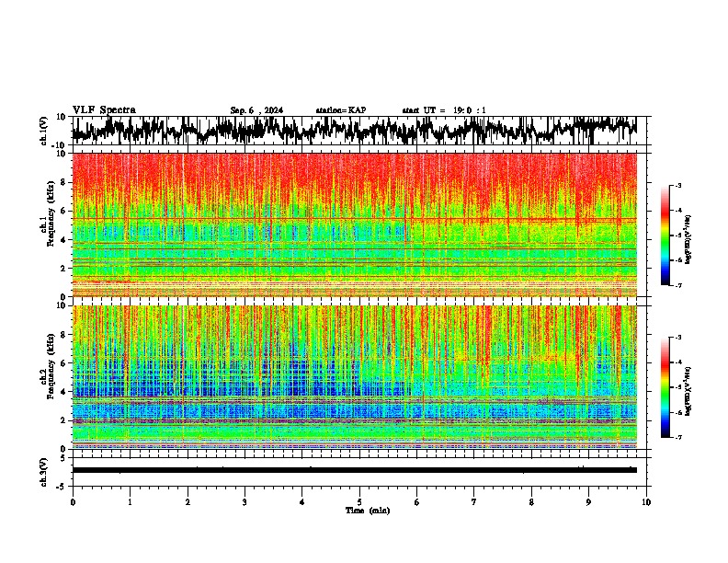The image size is (728, 563).
Task: Click time axis tick label "6"
Action: [x=417, y=502]
